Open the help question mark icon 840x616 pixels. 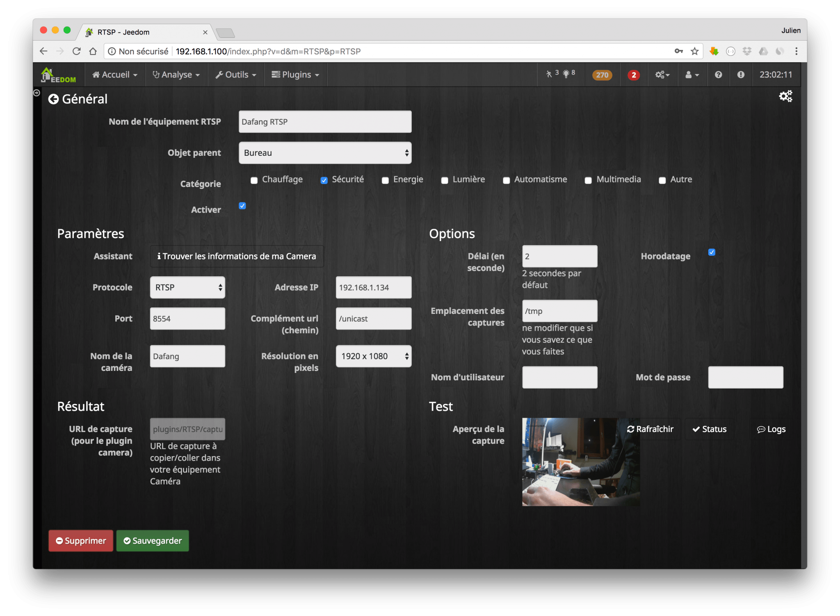(x=718, y=75)
